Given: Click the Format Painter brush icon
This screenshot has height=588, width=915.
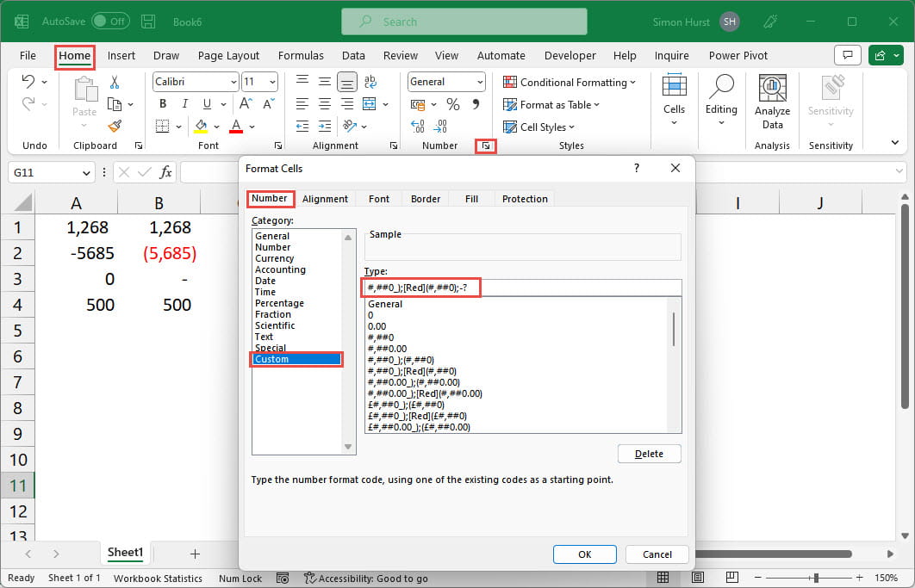Looking at the screenshot, I should tap(115, 127).
